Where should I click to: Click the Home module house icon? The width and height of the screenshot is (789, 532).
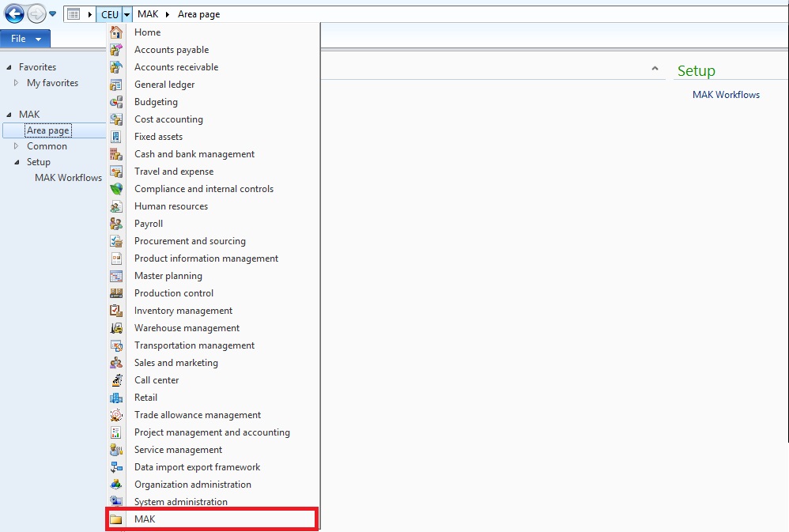tap(116, 32)
